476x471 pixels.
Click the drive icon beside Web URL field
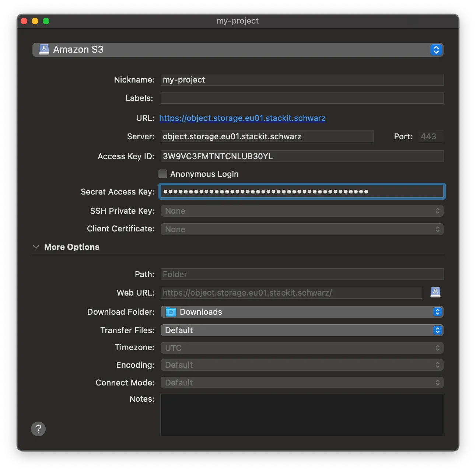435,293
